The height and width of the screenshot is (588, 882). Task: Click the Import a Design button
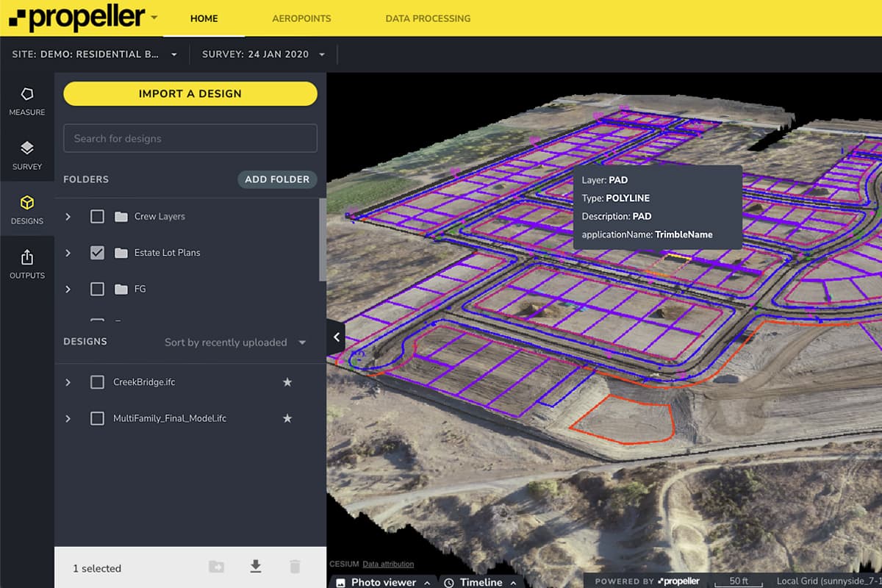click(x=190, y=93)
